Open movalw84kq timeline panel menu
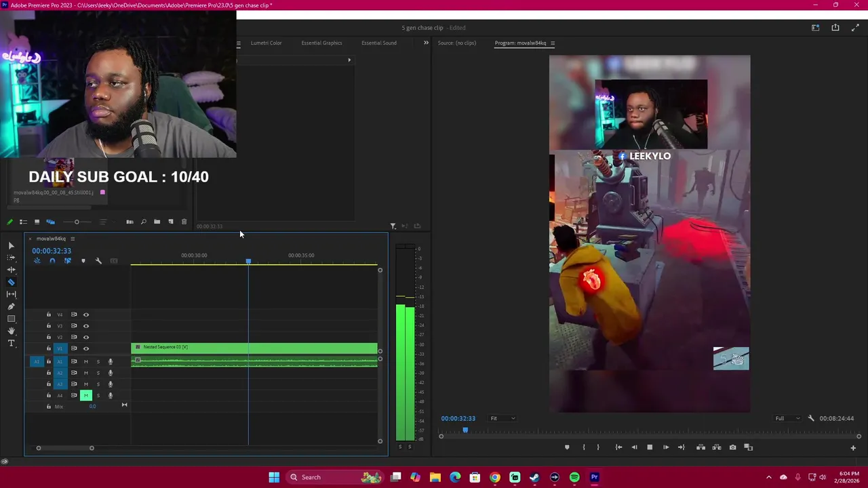The width and height of the screenshot is (868, 488). coord(73,239)
